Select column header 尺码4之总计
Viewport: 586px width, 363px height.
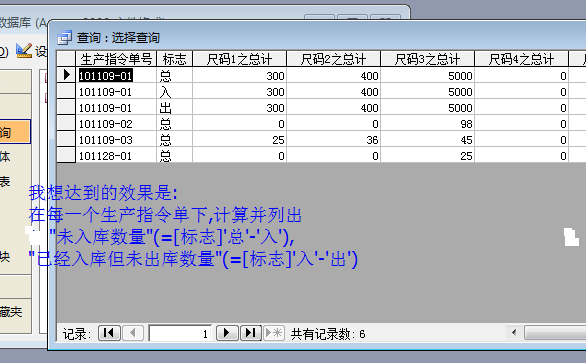click(x=522, y=59)
